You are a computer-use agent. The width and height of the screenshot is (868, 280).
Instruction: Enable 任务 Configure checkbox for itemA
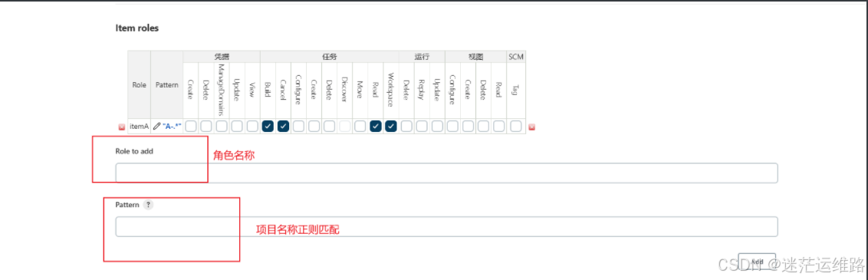point(299,126)
